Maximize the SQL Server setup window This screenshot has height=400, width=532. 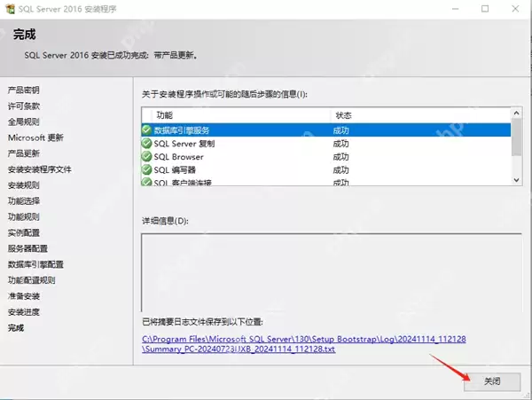point(485,9)
